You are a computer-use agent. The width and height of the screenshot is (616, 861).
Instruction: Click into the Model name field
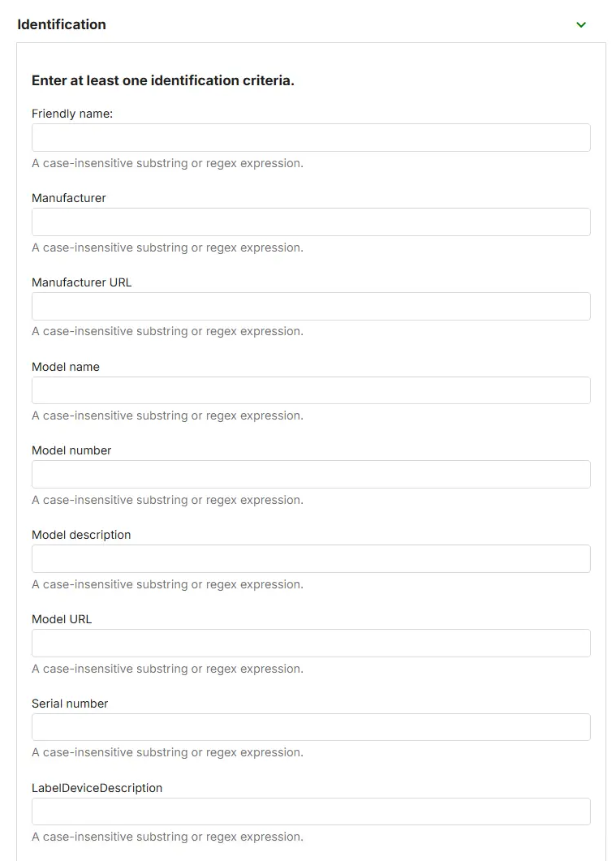311,390
